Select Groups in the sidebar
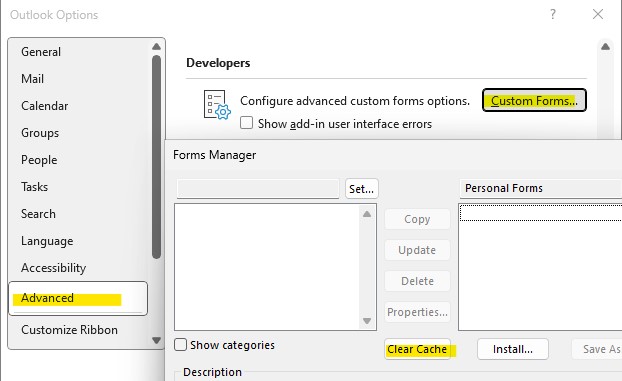Screen dimensions: 622x381 coord(40,133)
